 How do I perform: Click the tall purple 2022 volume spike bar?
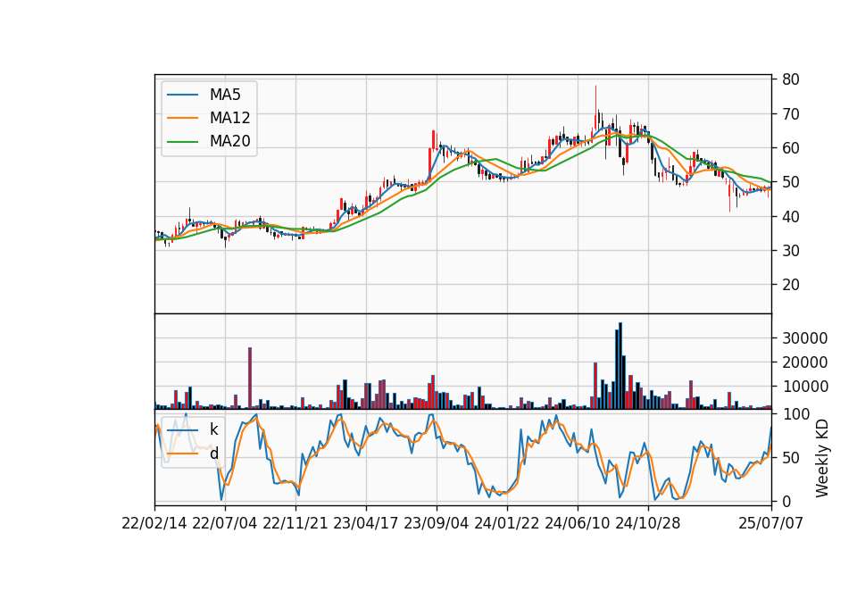250,379
